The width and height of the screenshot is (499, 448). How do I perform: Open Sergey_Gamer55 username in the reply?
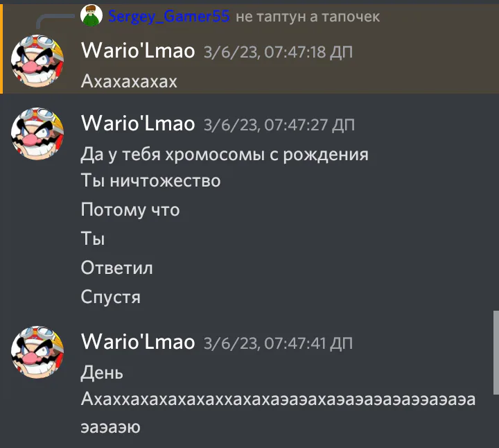pos(168,16)
